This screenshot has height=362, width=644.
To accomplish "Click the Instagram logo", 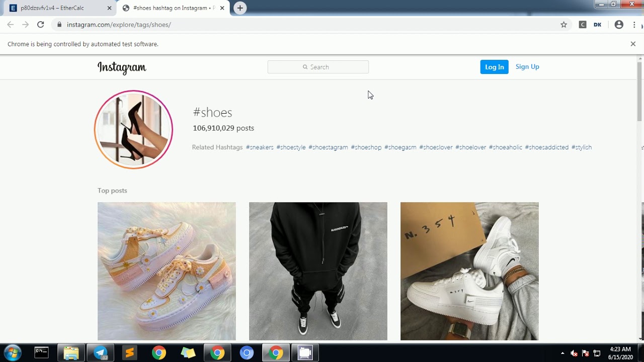I will (122, 67).
